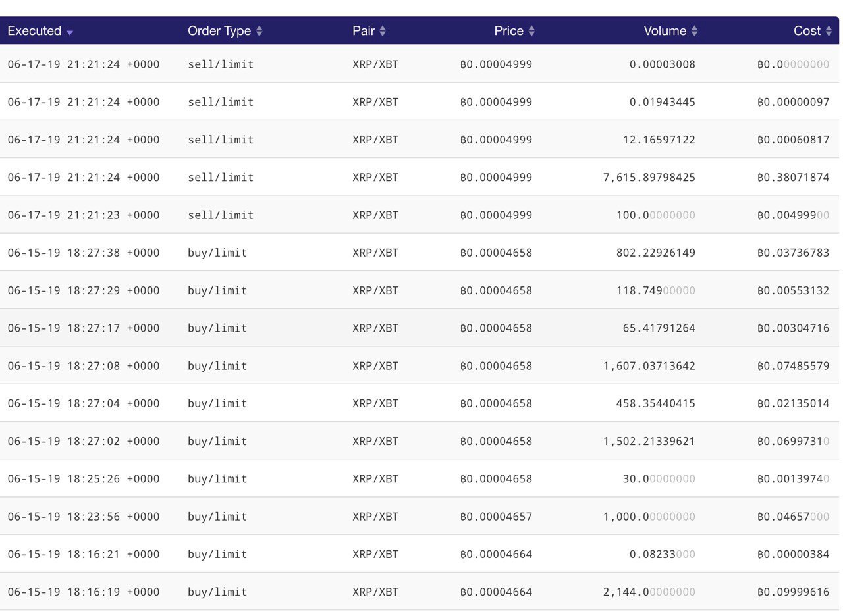Click the sort icon next to Pair
Screen dimensions: 843x616
coord(383,31)
